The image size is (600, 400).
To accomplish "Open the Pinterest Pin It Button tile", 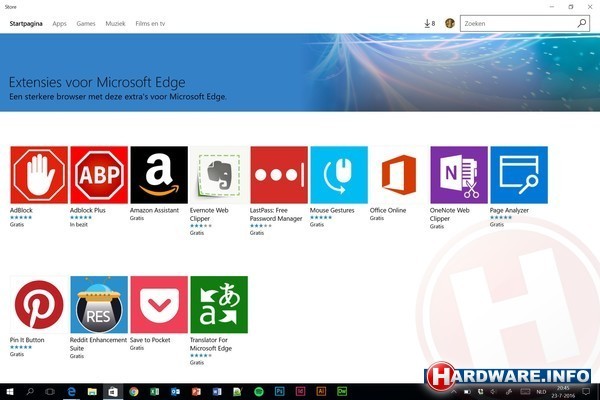I will tap(39, 305).
